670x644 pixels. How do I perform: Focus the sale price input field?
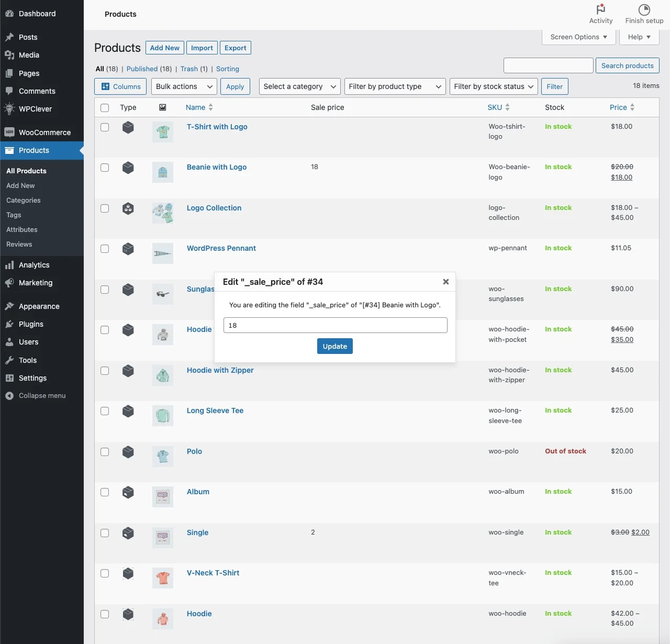(x=336, y=325)
